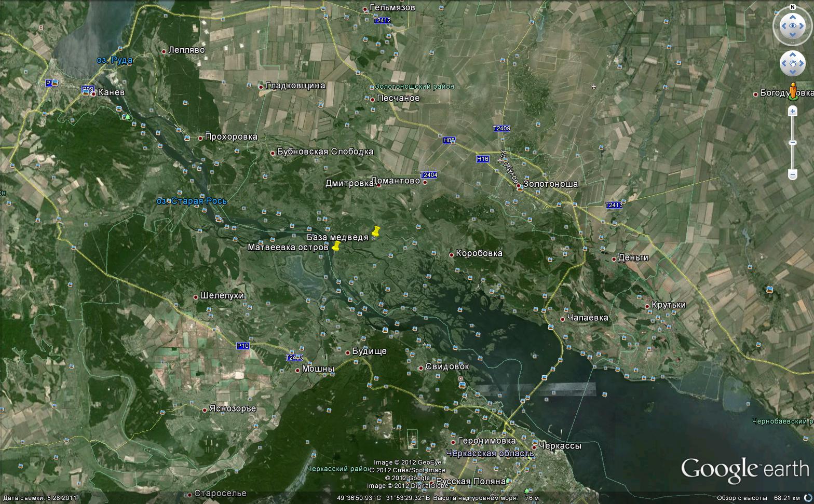Click the eye icon in the look joystick
The width and height of the screenshot is (814, 504).
[793, 26]
